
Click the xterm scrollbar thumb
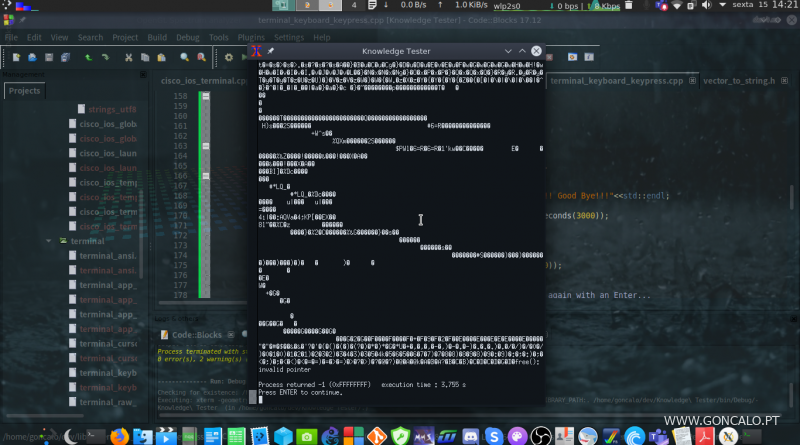253,397
